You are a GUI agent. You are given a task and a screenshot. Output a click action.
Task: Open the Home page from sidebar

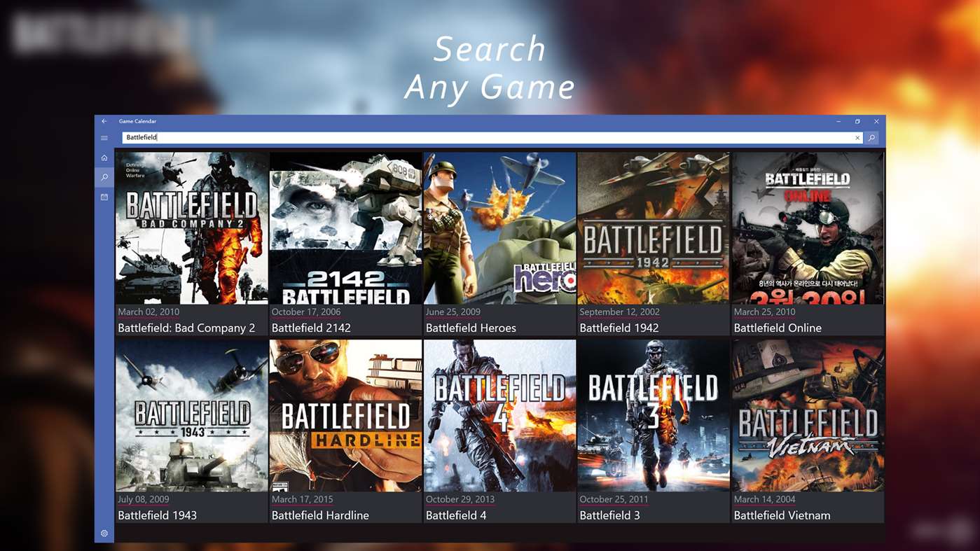click(104, 158)
